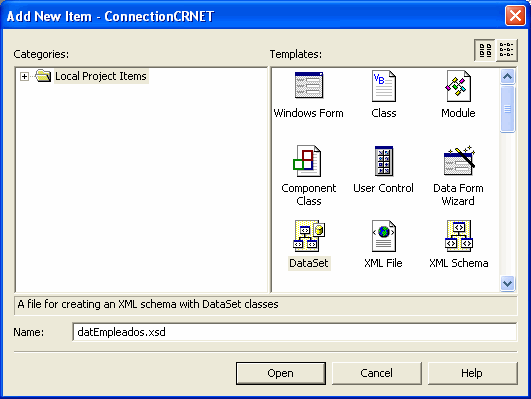
Task: Pick the Module template icon
Action: (x=458, y=86)
